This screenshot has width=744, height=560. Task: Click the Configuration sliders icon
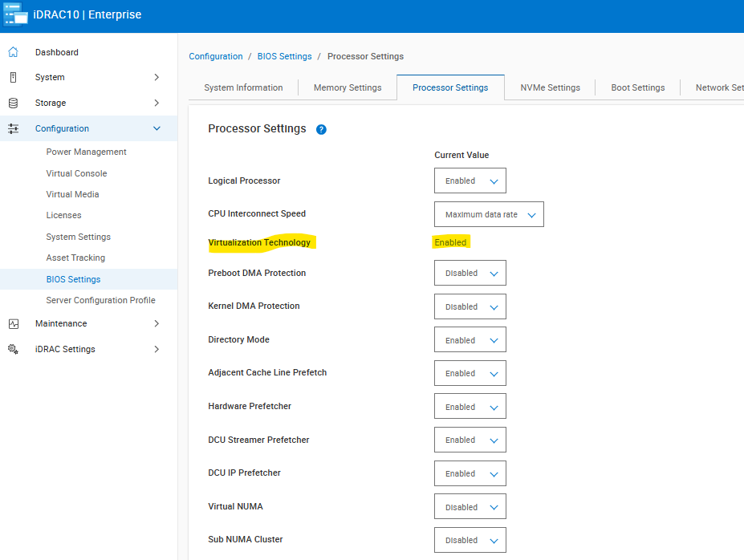coord(13,128)
